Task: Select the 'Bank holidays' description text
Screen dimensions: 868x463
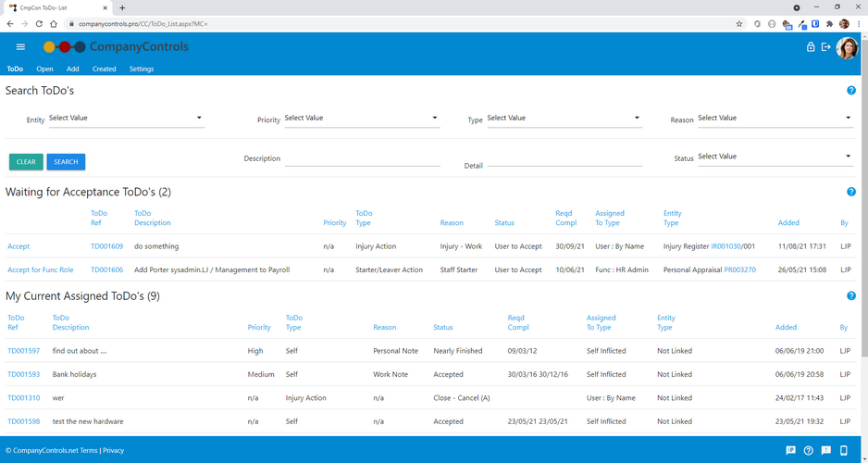Action: tap(74, 374)
